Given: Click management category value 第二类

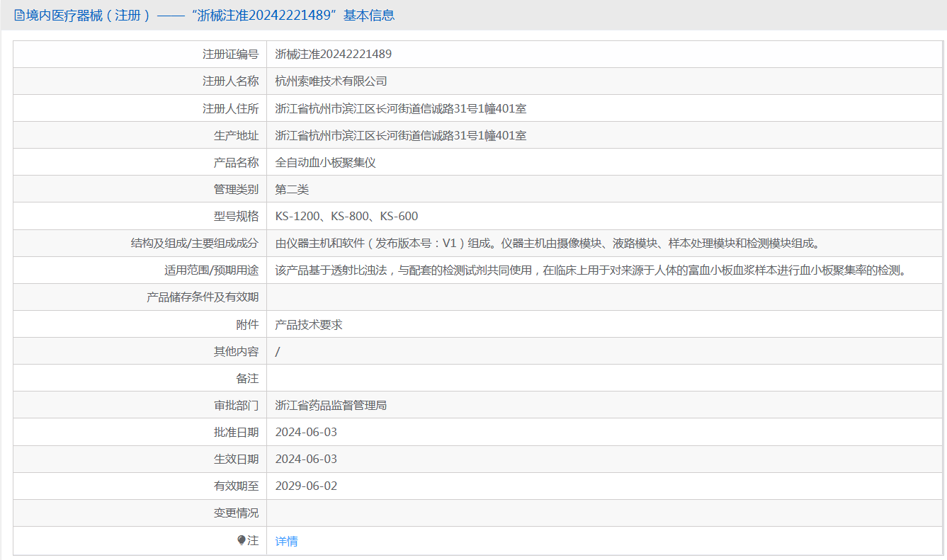Looking at the screenshot, I should [x=292, y=189].
